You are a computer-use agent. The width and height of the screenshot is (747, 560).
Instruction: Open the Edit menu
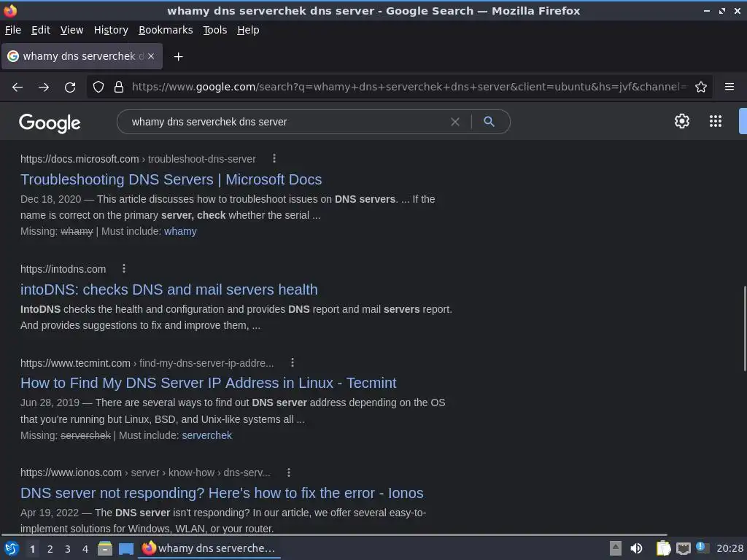(x=41, y=30)
